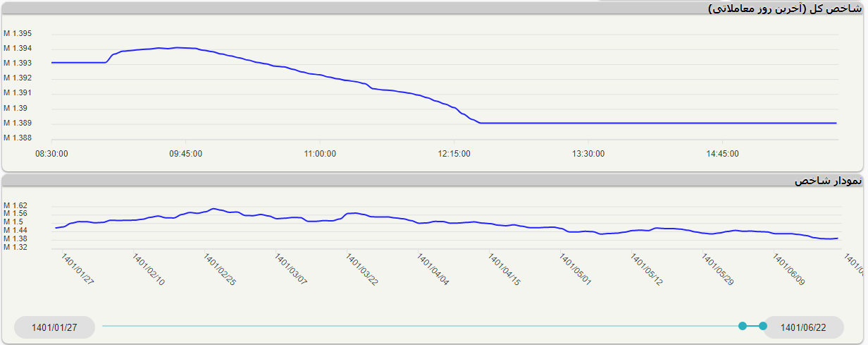
Task: Click the 11:00:00 time axis label
Action: pyautogui.click(x=318, y=154)
